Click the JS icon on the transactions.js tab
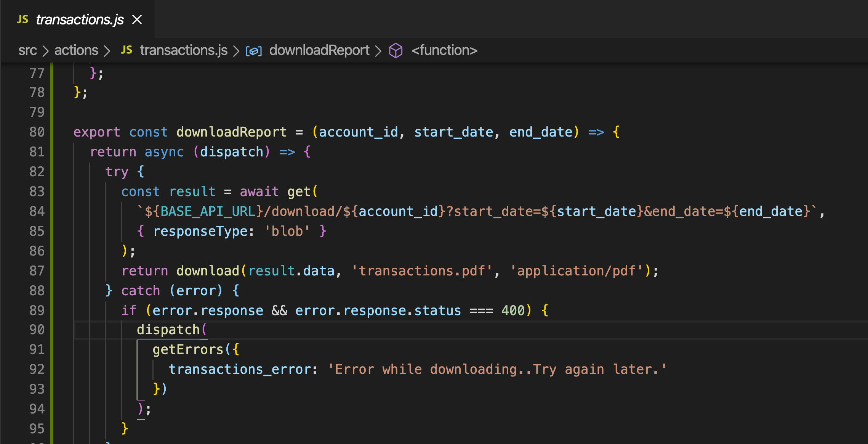The width and height of the screenshot is (868, 444). click(23, 19)
